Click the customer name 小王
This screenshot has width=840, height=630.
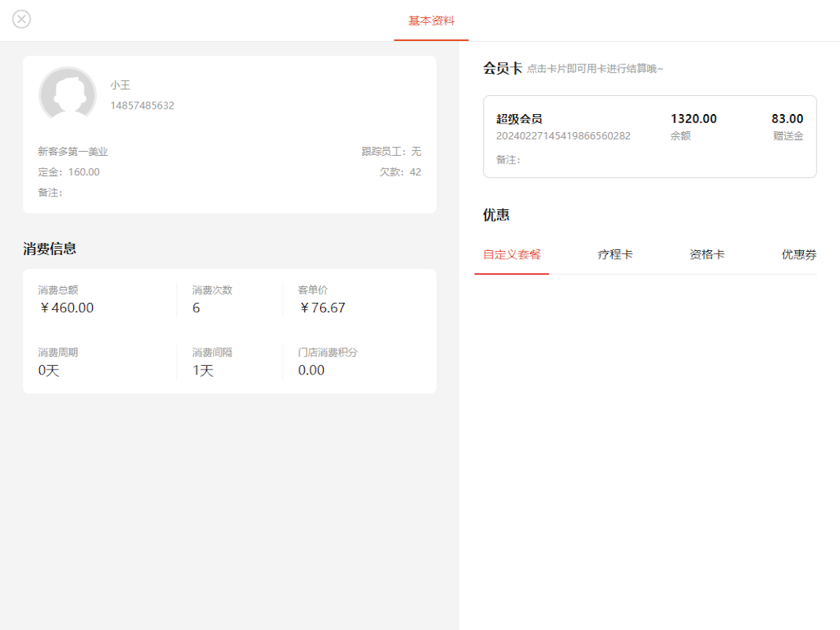click(x=120, y=85)
